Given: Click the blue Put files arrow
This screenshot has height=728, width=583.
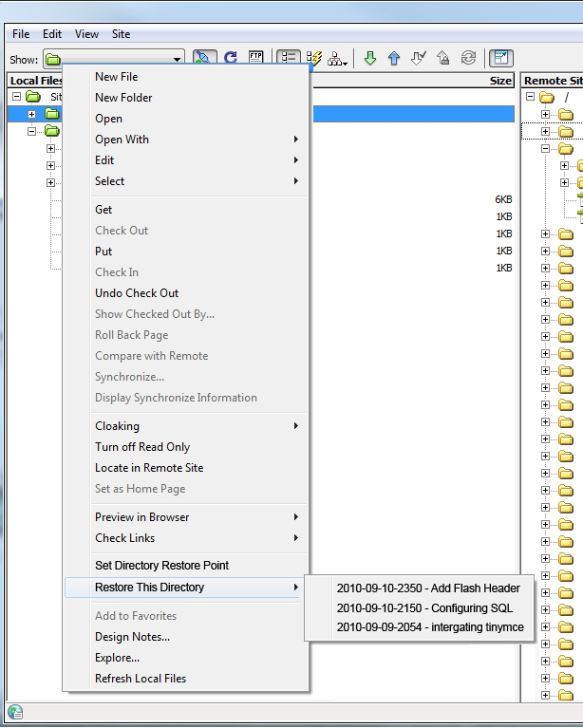Looking at the screenshot, I should pos(394,58).
